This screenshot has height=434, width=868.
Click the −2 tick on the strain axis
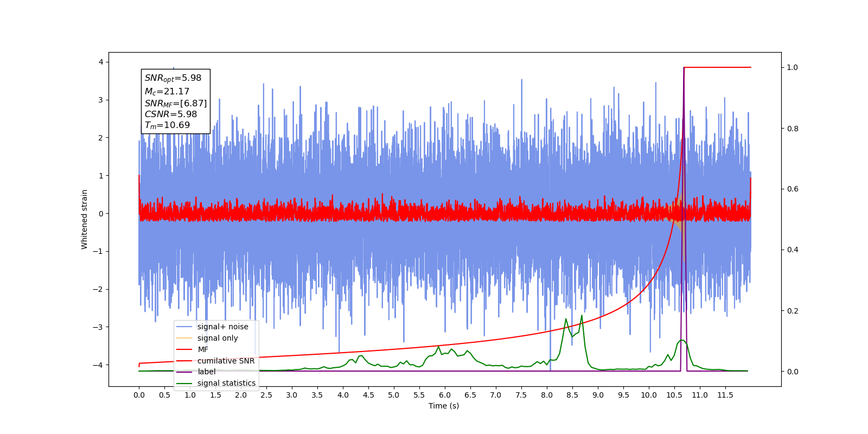coord(98,289)
